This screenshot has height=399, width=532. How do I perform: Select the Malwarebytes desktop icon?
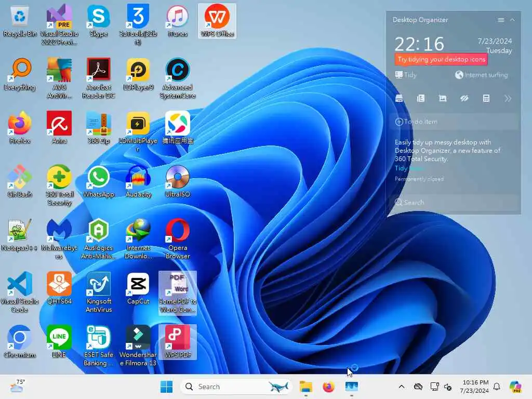[x=59, y=239]
